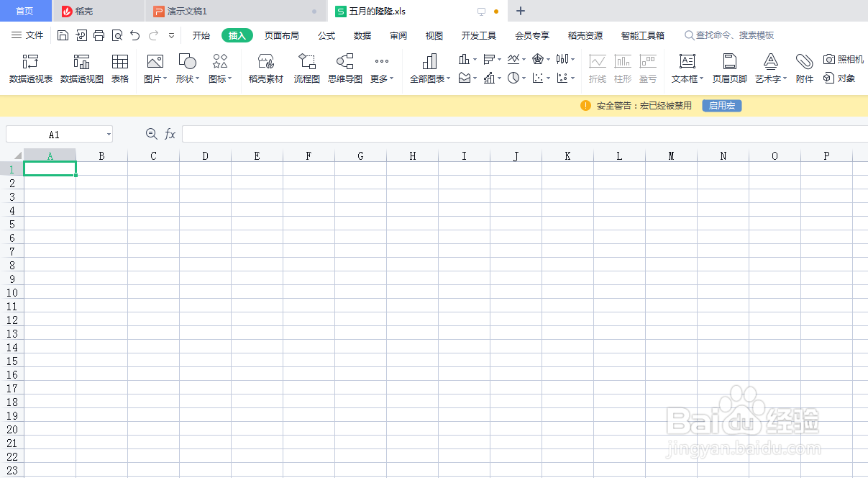Open the flowchart tool (流程图)

point(307,68)
